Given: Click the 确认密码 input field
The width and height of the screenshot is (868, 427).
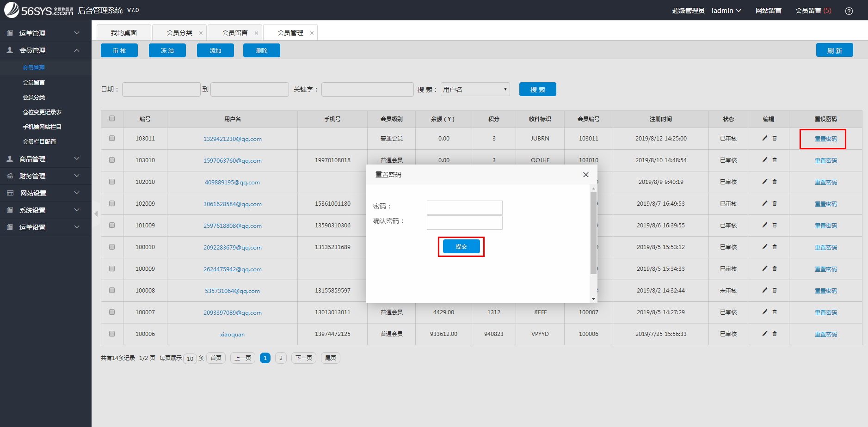Looking at the screenshot, I should [464, 222].
